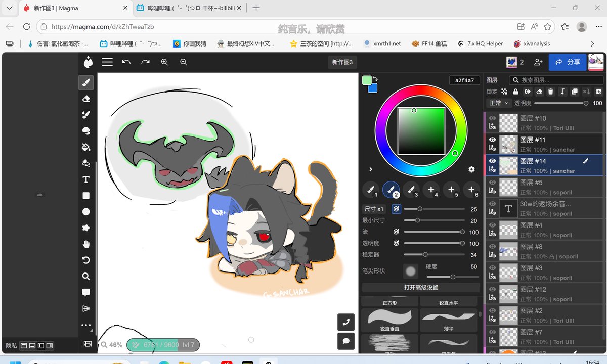607x364 pixels.
Task: Select the Zoom magnifier tool in toolbar
Action: pyautogui.click(x=86, y=277)
